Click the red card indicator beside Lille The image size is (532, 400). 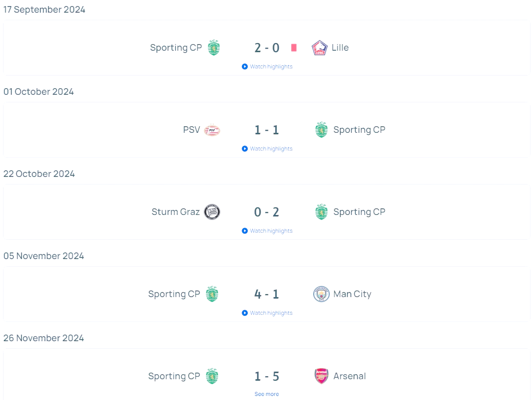[294, 48]
